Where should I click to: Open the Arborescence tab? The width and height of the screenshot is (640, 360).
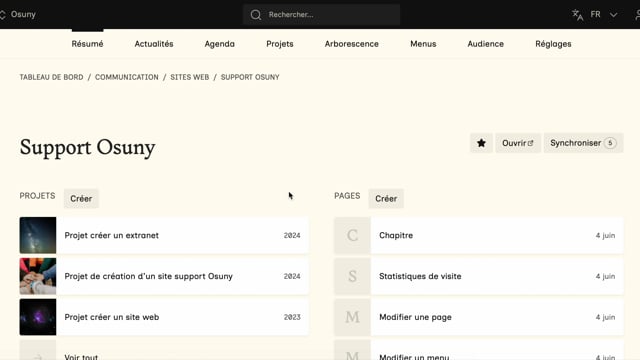pyautogui.click(x=351, y=44)
